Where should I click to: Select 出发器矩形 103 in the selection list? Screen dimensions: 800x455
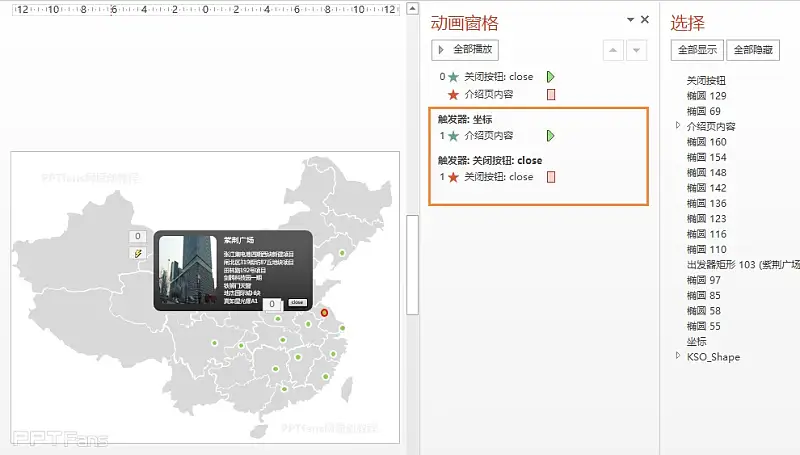742,265
